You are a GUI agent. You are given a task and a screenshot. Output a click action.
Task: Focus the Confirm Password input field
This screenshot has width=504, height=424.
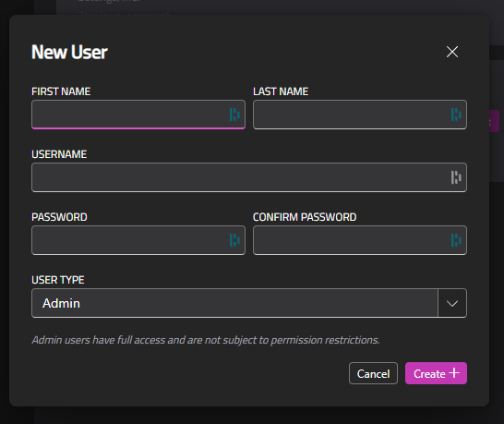pyautogui.click(x=360, y=240)
